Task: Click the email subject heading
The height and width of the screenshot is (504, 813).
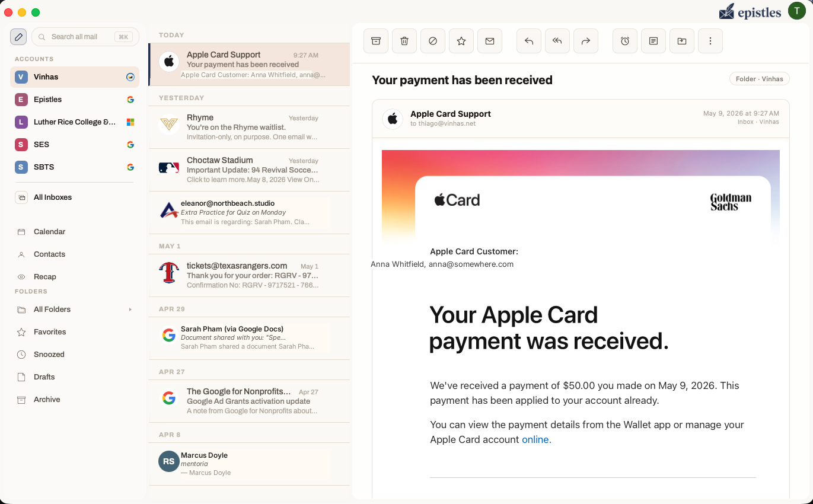Action: [x=462, y=80]
